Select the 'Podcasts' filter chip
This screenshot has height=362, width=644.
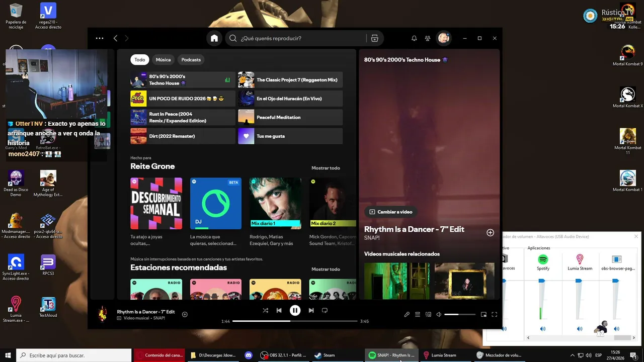pyautogui.click(x=191, y=59)
